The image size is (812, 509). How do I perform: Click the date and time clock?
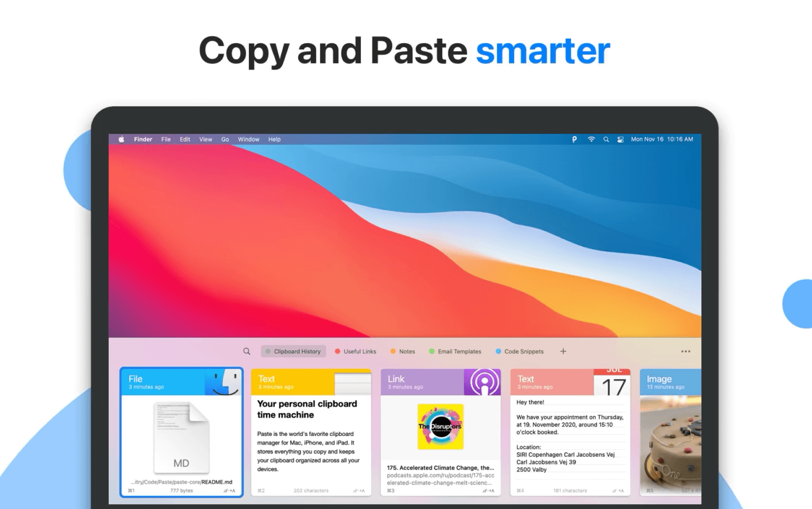(x=662, y=139)
